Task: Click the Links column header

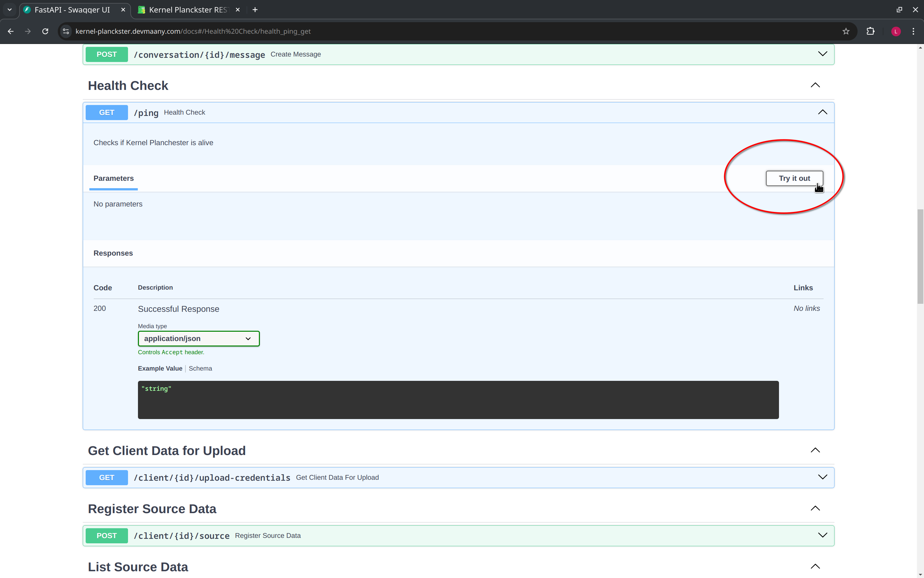Action: [x=803, y=288]
